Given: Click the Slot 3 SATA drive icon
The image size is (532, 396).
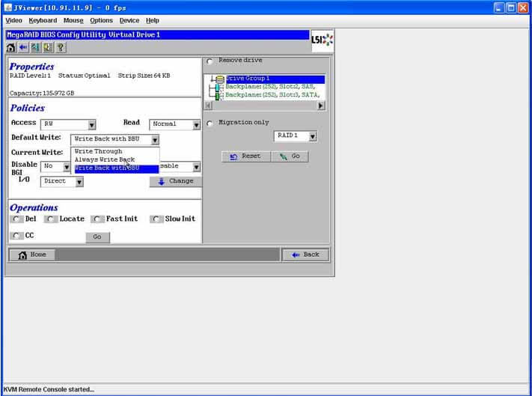Looking at the screenshot, I should point(219,95).
